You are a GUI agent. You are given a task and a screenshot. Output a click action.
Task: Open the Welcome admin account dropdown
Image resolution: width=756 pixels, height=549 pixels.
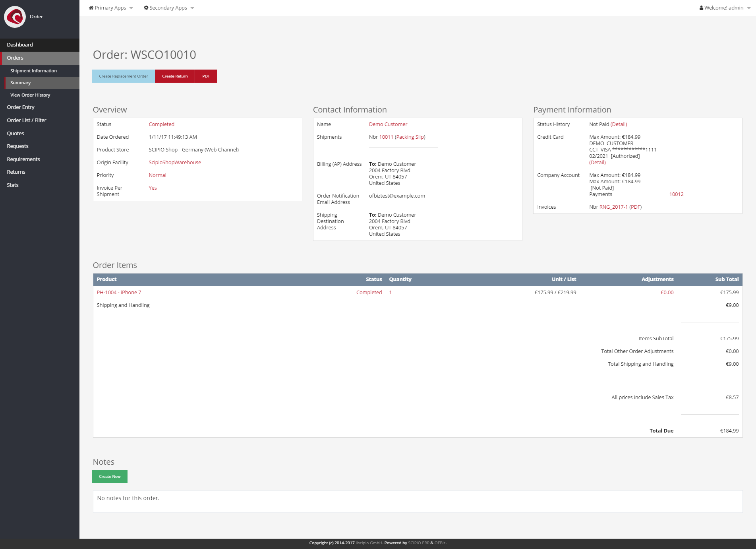pyautogui.click(x=723, y=7)
